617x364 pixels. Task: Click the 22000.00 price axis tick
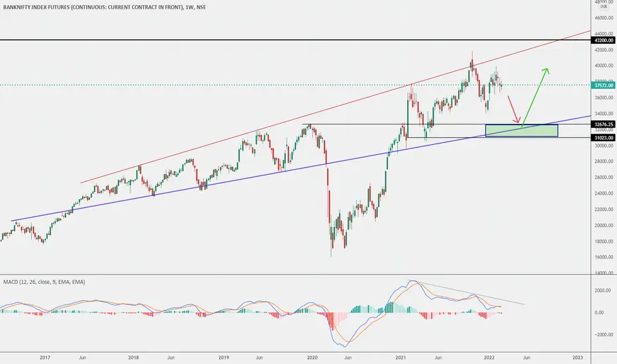(604, 209)
